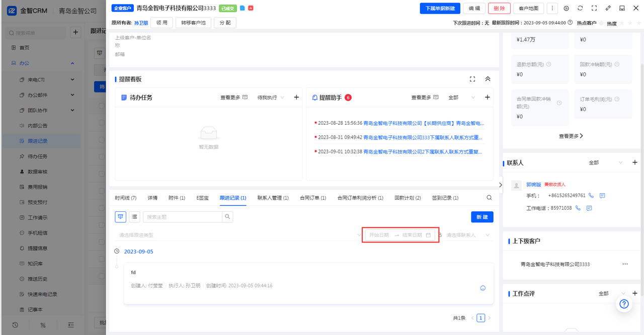Open the 全部 filter in 联系人 panel
Image resolution: width=644 pixels, height=335 pixels.
[606, 163]
